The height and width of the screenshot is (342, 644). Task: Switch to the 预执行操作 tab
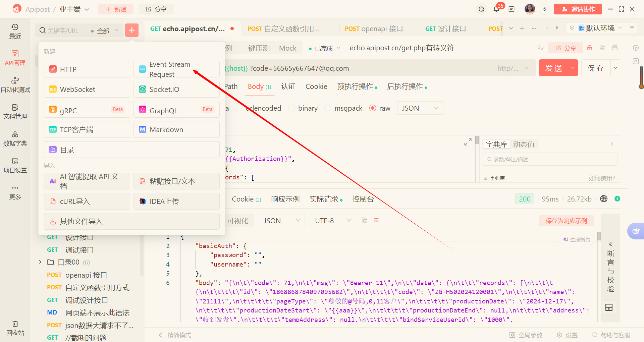tap(357, 87)
